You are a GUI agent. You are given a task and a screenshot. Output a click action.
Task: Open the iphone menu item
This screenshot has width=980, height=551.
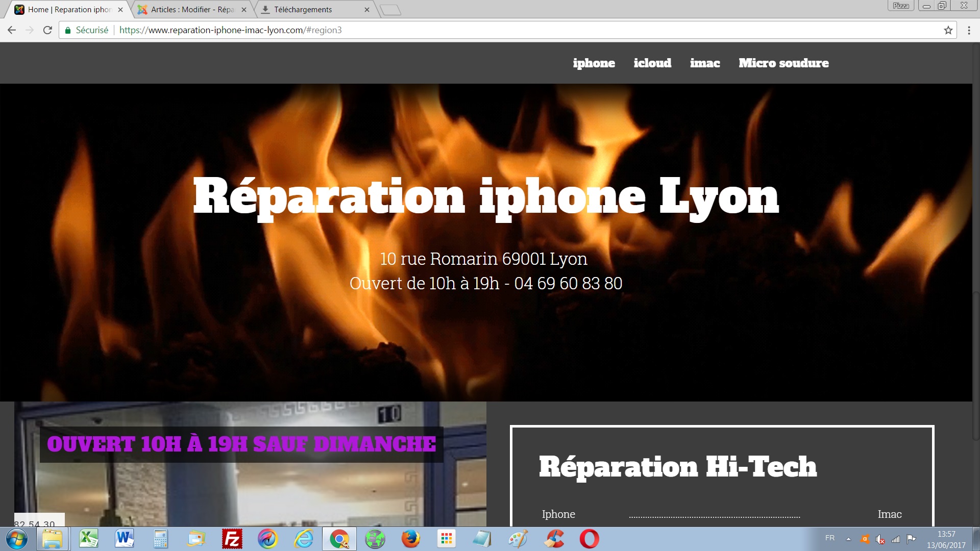(x=594, y=63)
